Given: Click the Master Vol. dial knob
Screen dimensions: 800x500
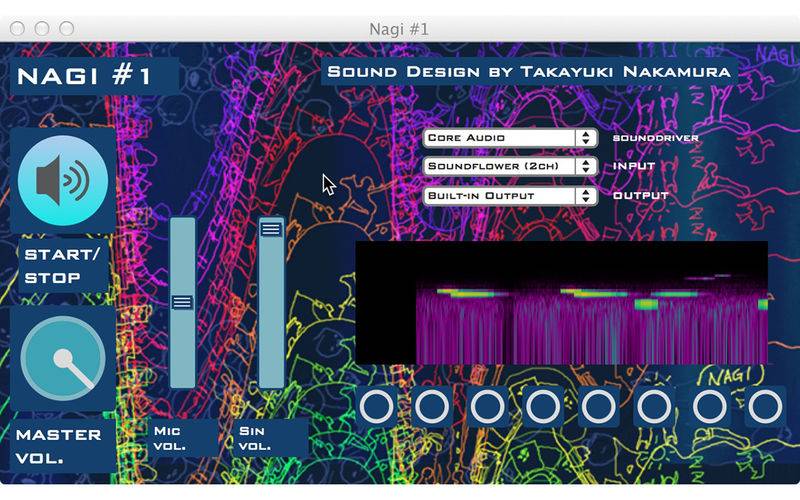Looking at the screenshot, I should click(63, 358).
